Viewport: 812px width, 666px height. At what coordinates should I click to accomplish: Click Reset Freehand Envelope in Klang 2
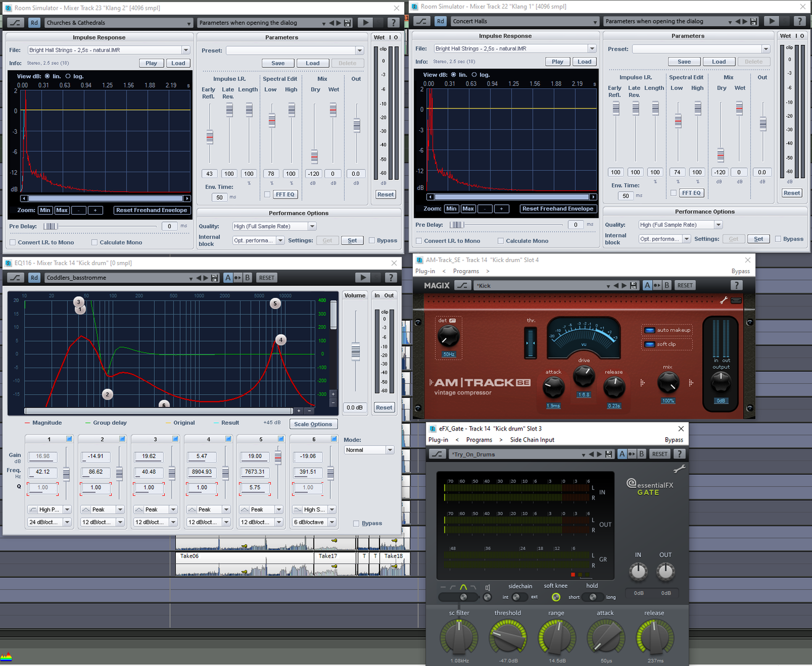tap(151, 210)
